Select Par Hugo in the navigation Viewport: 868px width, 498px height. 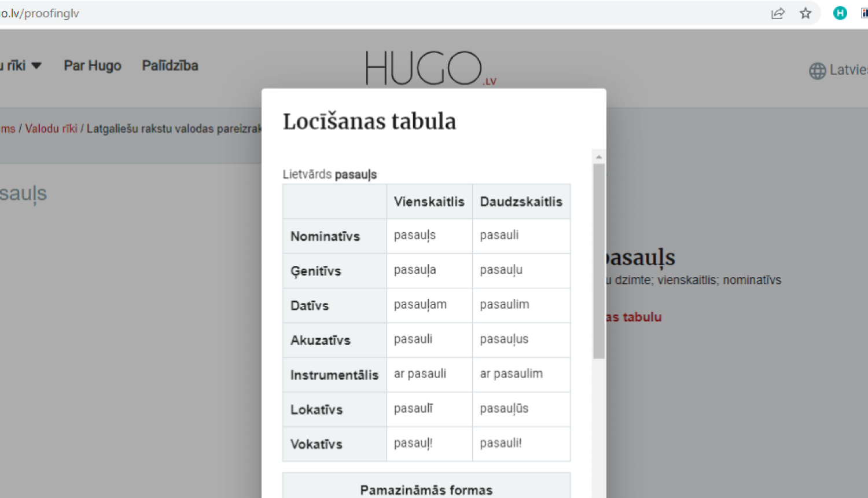tap(92, 65)
